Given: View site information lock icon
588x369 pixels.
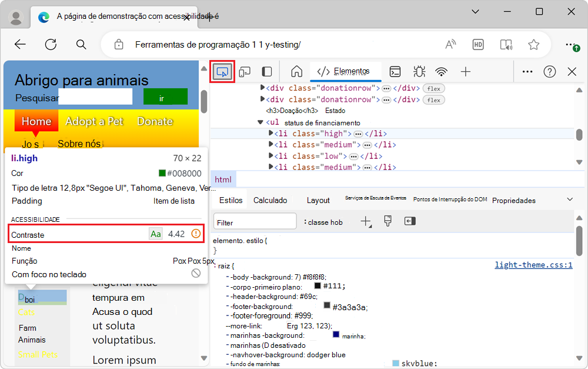Looking at the screenshot, I should coord(119,44).
